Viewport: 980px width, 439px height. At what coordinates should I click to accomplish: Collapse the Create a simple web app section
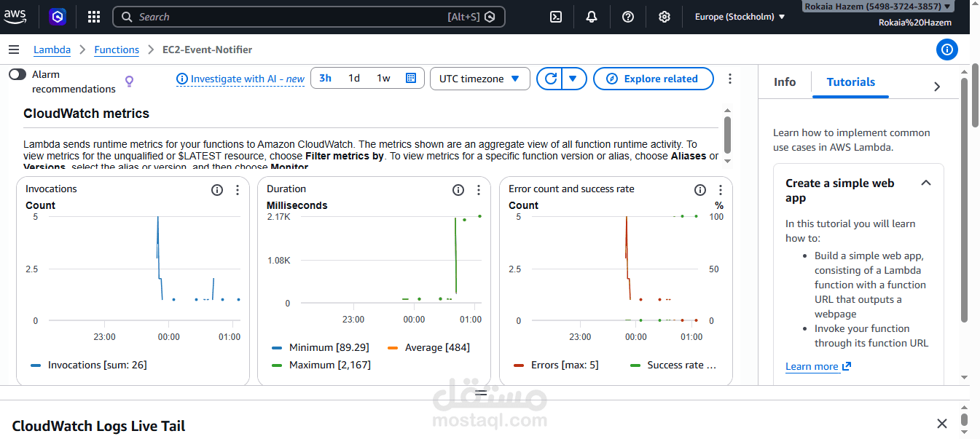(926, 183)
